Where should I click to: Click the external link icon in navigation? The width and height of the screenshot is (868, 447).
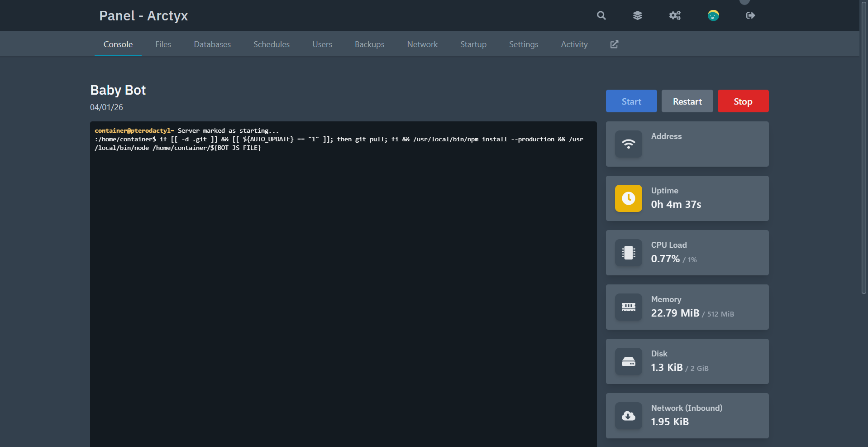(x=614, y=44)
